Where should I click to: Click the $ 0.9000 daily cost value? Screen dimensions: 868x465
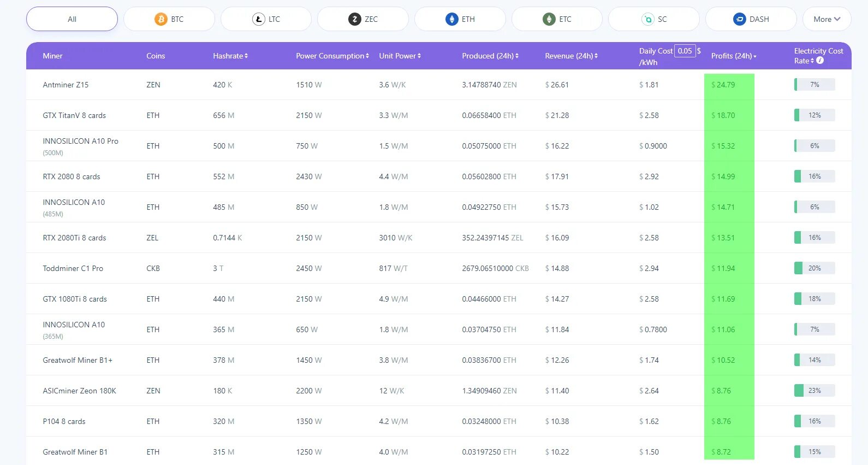653,146
